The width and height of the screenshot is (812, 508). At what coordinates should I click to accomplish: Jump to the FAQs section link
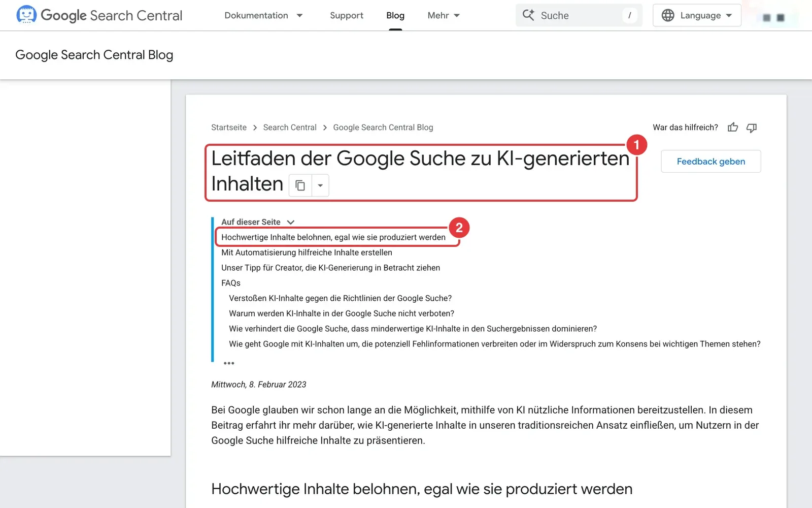231,283
